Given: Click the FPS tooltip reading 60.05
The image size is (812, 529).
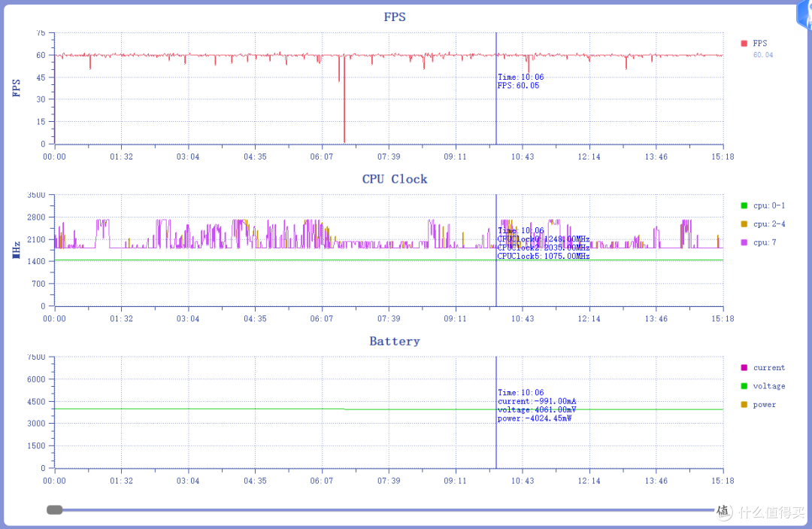Looking at the screenshot, I should (x=518, y=86).
